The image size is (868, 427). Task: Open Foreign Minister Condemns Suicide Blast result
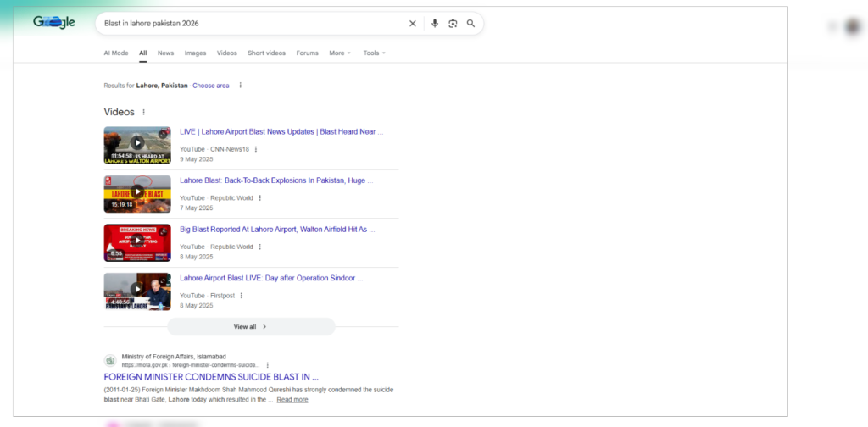tap(211, 376)
